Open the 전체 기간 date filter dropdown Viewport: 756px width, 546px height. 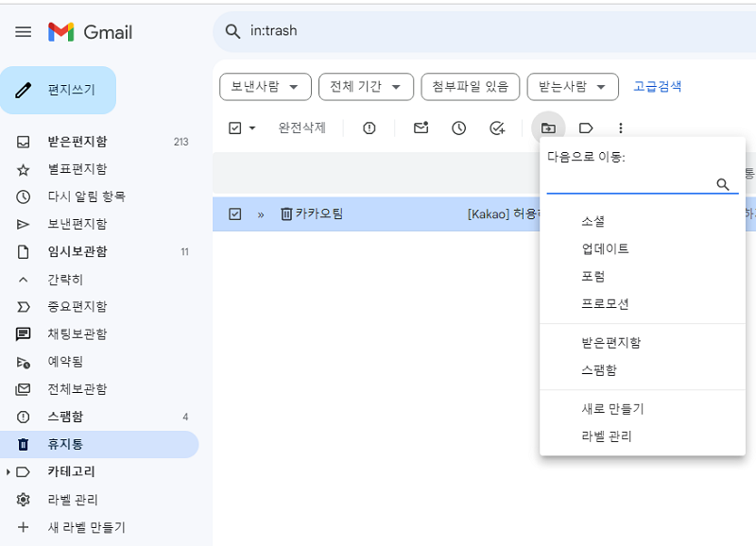(366, 86)
